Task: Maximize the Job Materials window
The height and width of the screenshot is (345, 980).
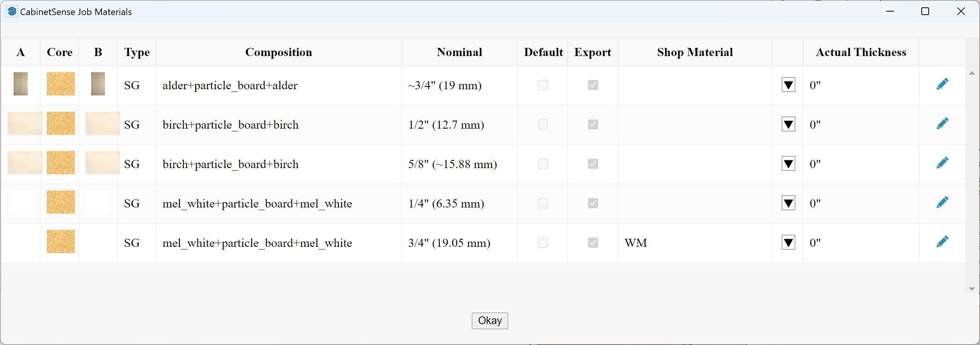Action: tap(925, 12)
